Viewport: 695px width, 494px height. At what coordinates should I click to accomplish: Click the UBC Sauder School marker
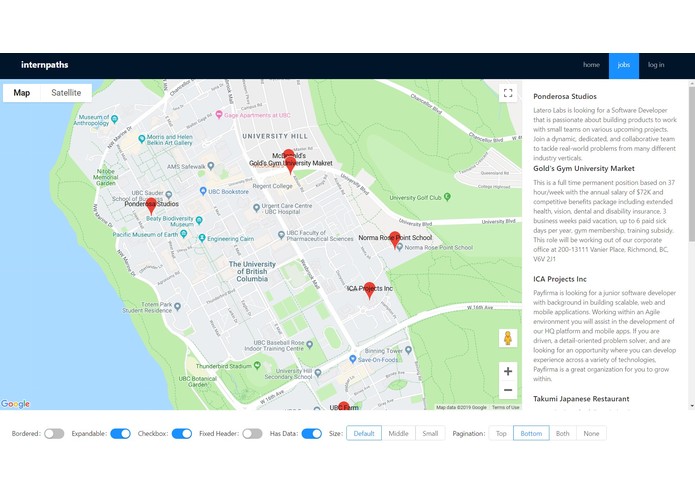168,194
